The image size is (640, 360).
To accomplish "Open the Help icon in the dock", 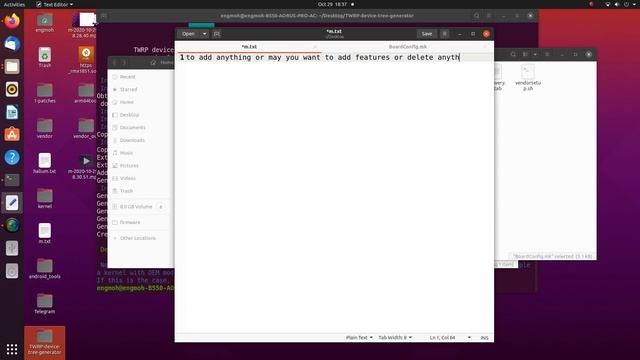I will click(x=12, y=157).
